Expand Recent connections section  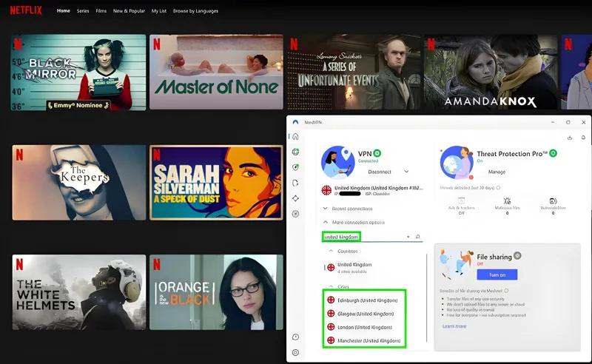[347, 209]
